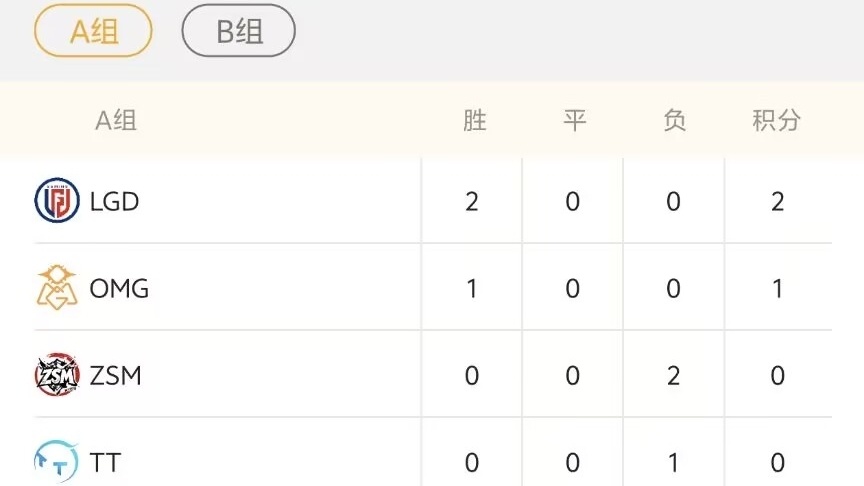Select the TT team name
The width and height of the screenshot is (864, 486).
point(105,463)
